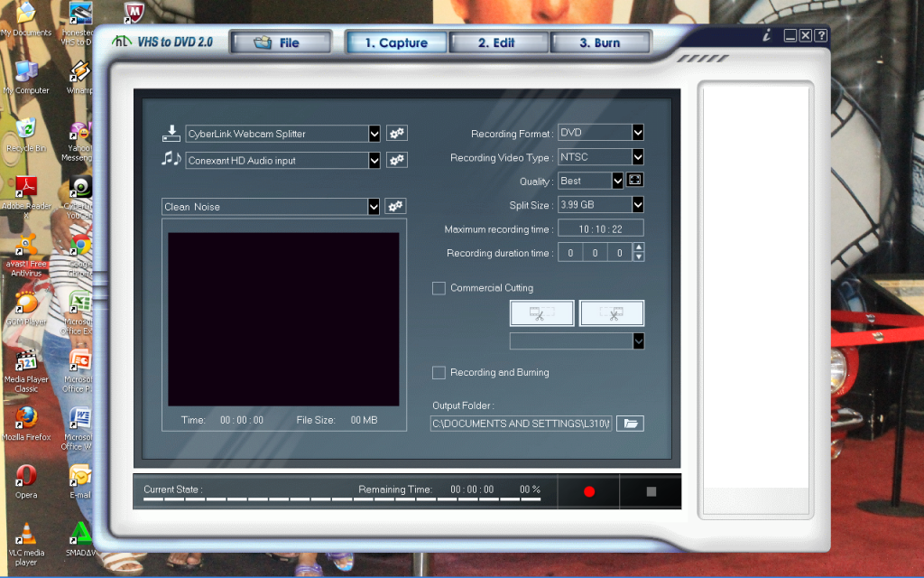Click the first commercial cutting scissors button

(x=541, y=313)
